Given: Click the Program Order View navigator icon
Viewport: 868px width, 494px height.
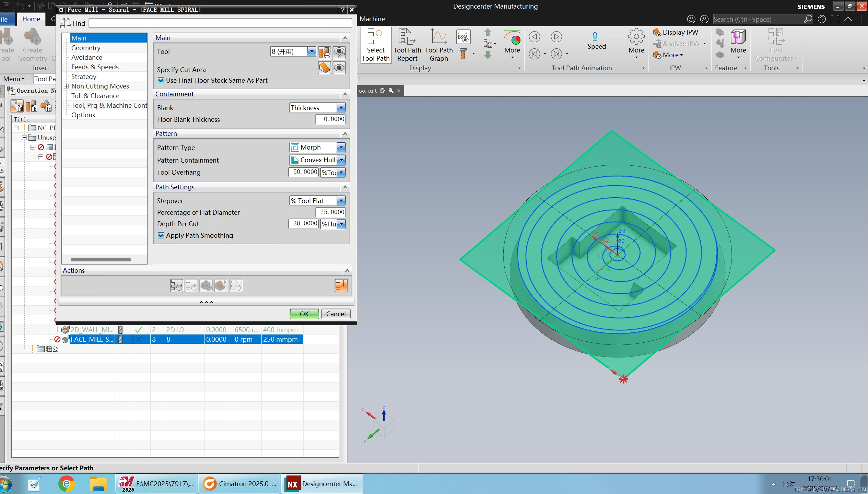Looking at the screenshot, I should pos(17,106).
